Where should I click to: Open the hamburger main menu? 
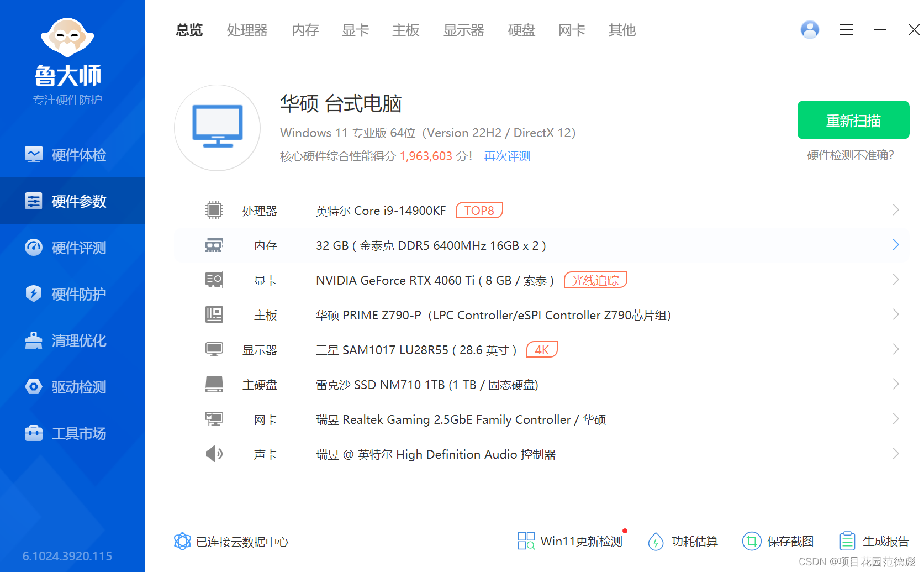coord(847,30)
